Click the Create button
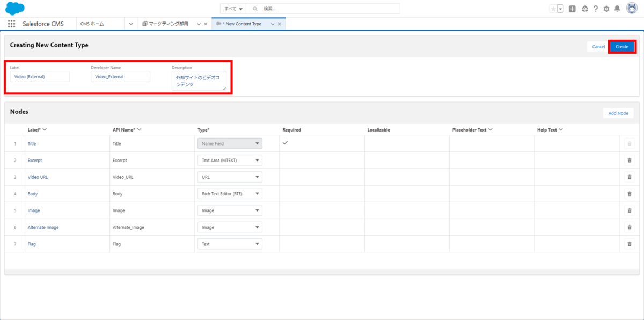Screen dimensions: 644x320 click(622, 47)
